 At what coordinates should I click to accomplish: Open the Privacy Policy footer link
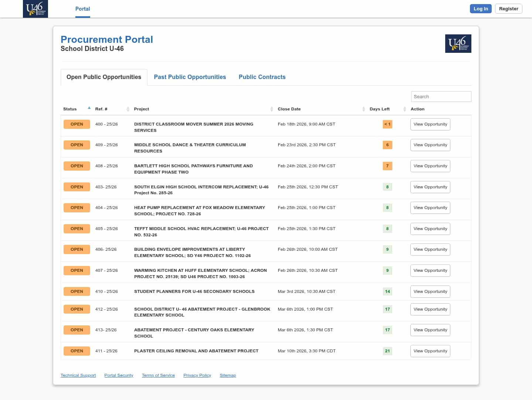197,376
